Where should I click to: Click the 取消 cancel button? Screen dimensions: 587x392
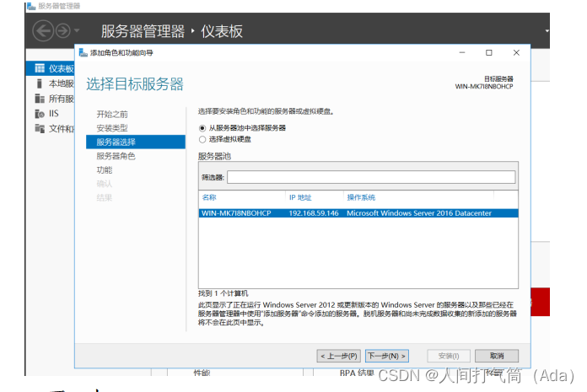click(x=497, y=356)
